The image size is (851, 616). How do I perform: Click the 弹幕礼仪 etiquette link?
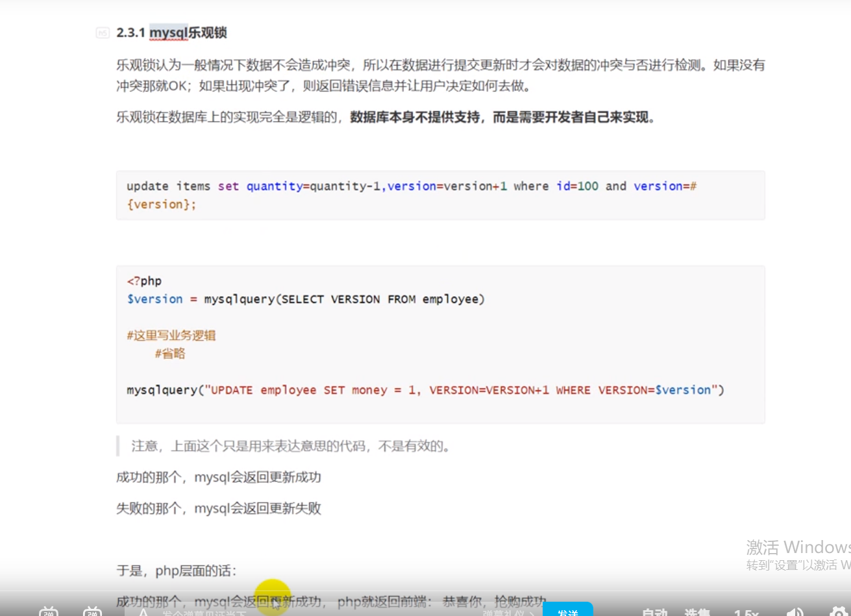click(508, 613)
